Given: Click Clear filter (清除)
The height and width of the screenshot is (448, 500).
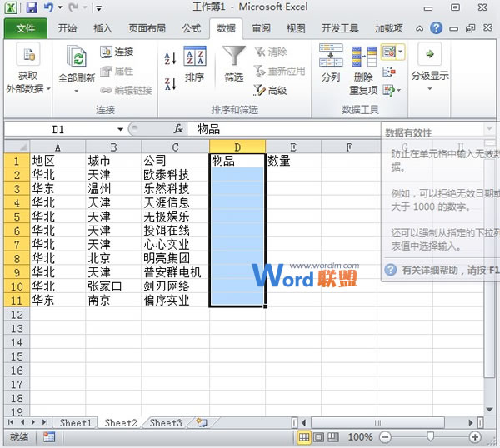Looking at the screenshot, I should 271,52.
